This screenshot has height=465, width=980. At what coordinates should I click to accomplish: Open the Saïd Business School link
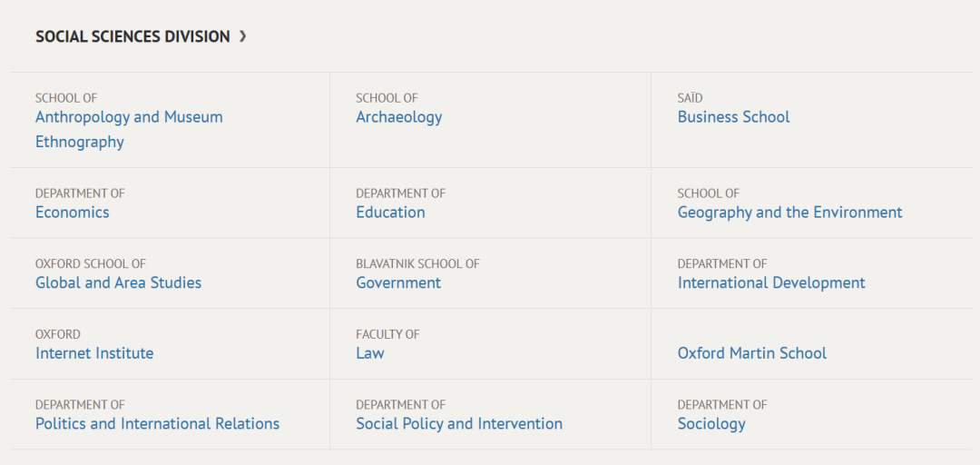[x=734, y=117]
